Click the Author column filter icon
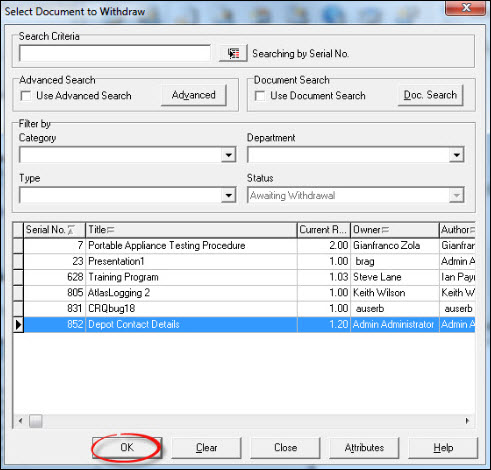 click(472, 230)
